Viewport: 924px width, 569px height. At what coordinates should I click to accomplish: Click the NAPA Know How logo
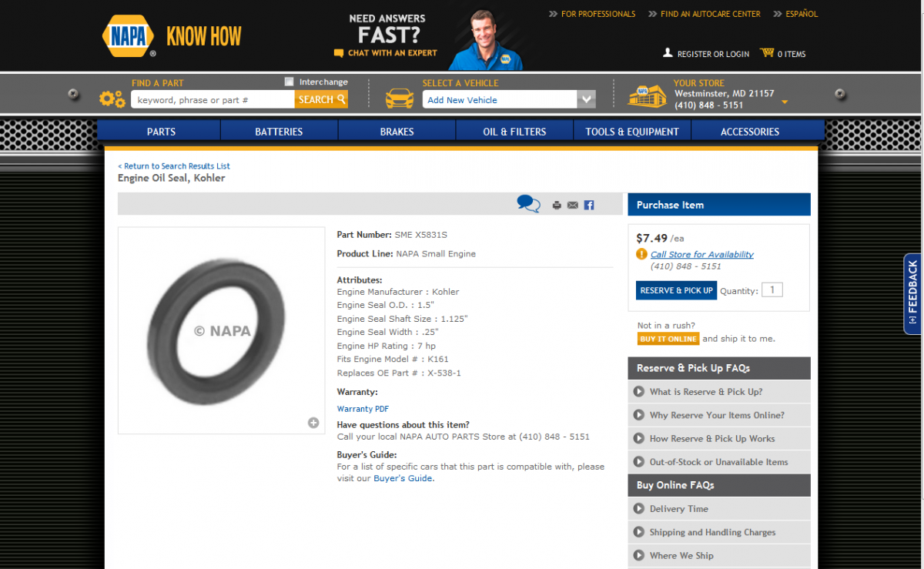tap(172, 36)
